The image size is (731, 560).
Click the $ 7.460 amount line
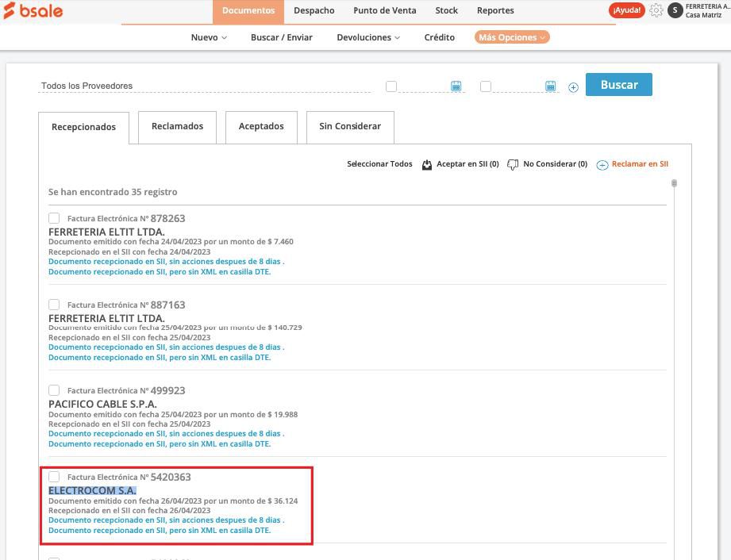click(171, 242)
